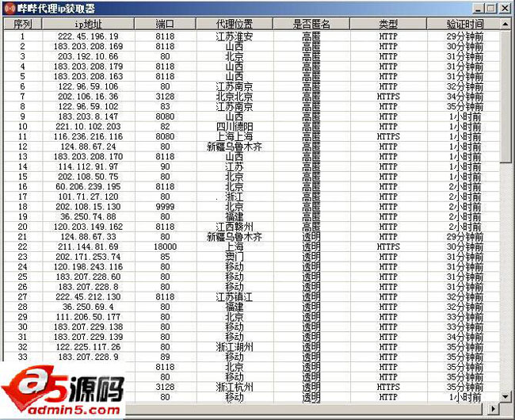Select IP 122.96.59.106
Image resolution: width=515 pixels, height=420 pixels.
pos(88,86)
